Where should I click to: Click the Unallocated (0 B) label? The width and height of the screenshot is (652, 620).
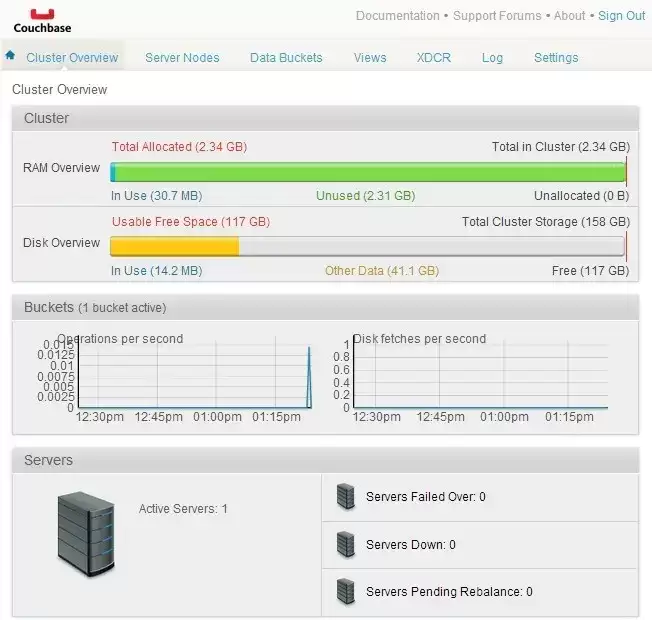click(x=581, y=196)
